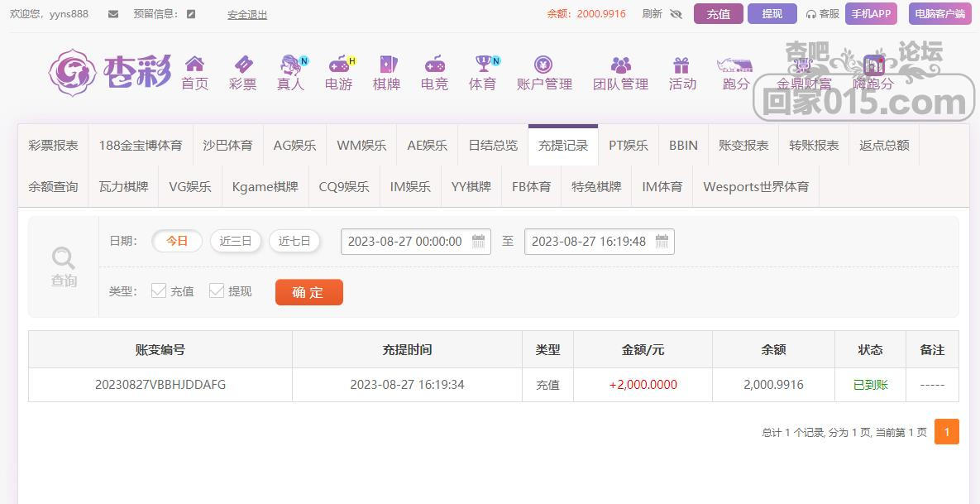Open team management (团队管理) icon
The height and width of the screenshot is (504, 980).
click(620, 65)
